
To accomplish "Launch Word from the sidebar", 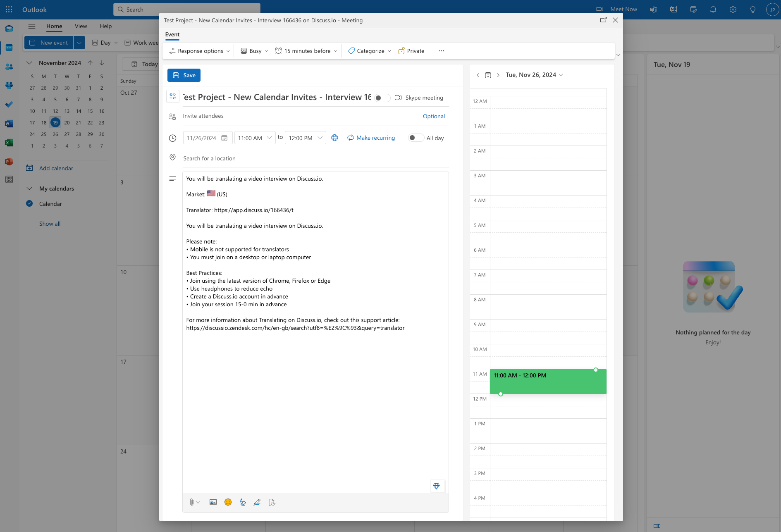I will 9,124.
